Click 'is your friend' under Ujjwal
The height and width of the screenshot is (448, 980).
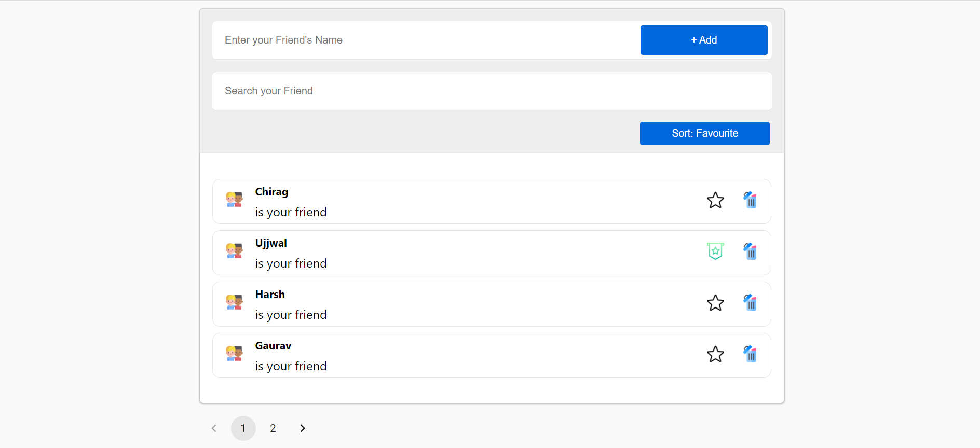pos(291,263)
